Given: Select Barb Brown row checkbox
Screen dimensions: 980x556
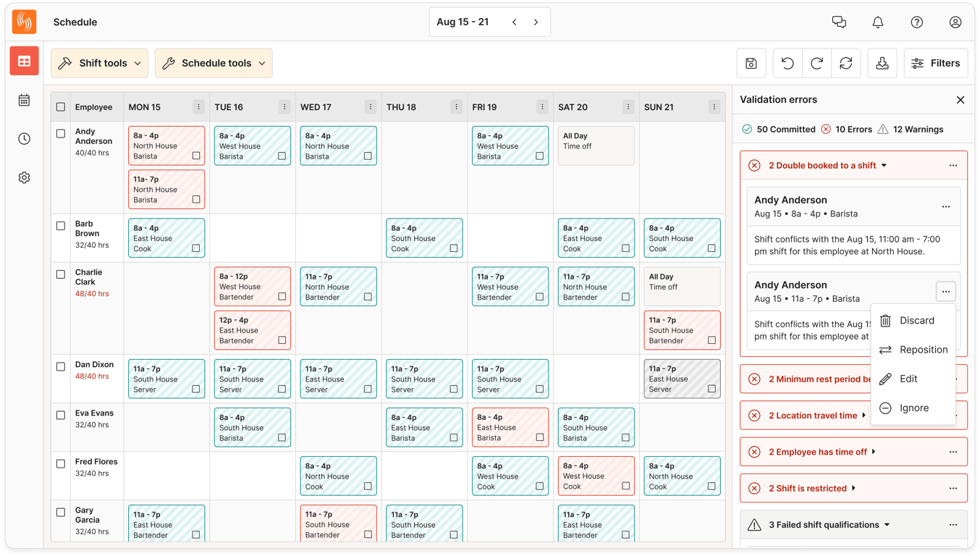Looking at the screenshot, I should click(61, 226).
